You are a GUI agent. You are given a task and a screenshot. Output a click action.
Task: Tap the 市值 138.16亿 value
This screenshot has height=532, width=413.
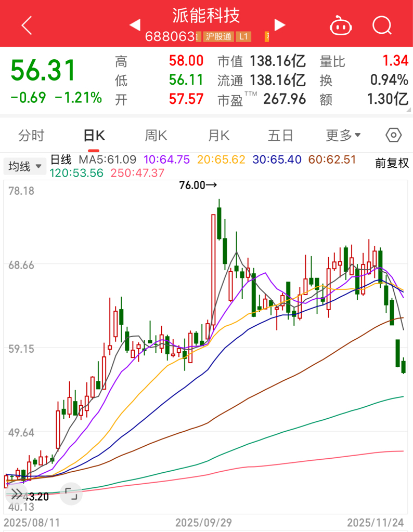click(x=278, y=61)
